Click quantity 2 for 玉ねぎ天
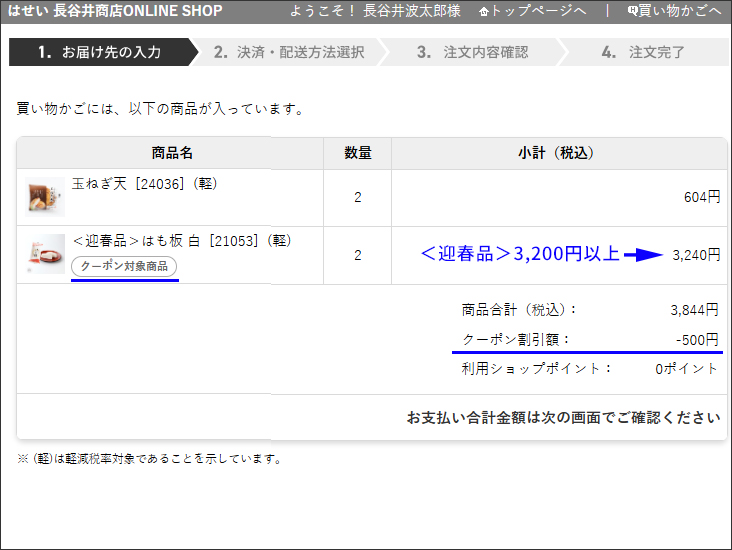 pyautogui.click(x=358, y=197)
